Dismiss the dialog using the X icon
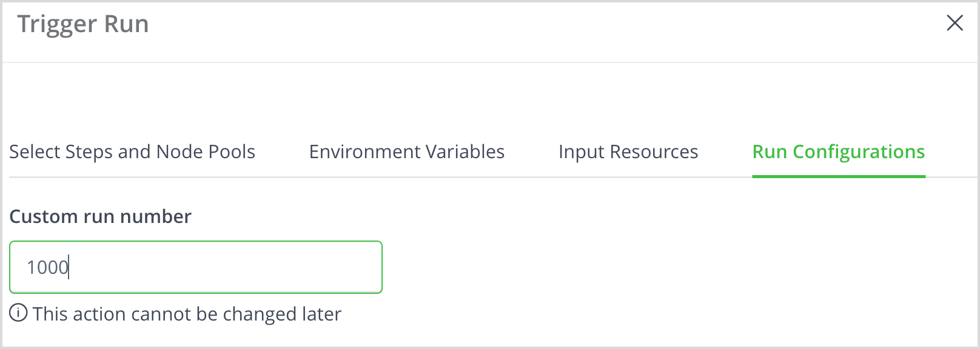Screen dimensions: 980x349 (x=955, y=24)
